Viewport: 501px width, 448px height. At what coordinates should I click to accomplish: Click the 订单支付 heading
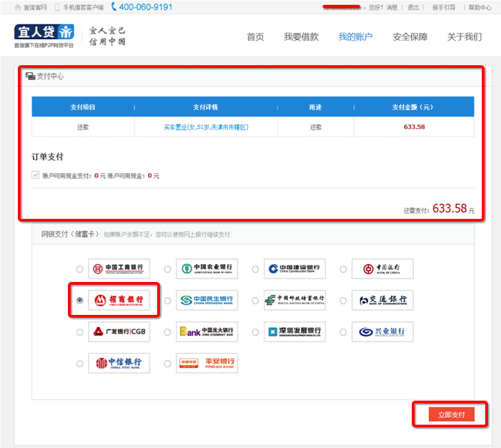tap(47, 157)
